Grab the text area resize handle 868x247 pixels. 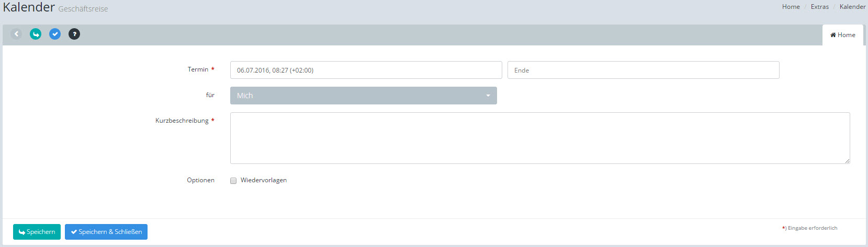[x=847, y=161]
